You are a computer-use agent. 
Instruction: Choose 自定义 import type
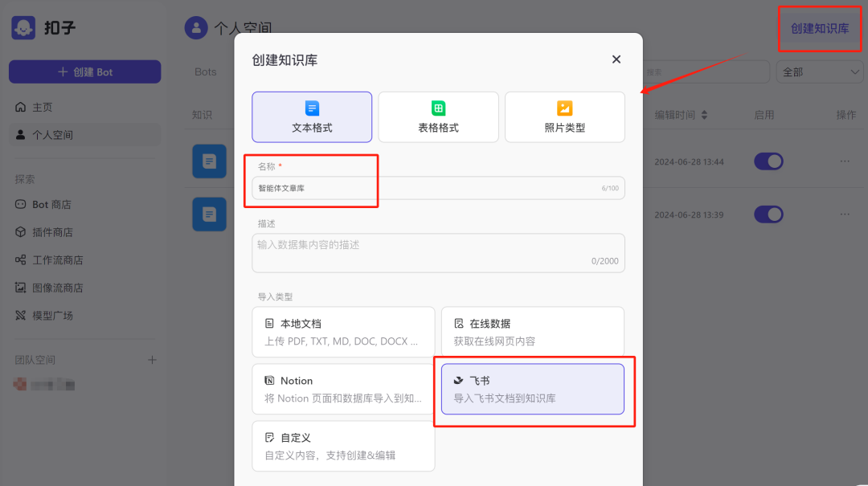(x=343, y=446)
